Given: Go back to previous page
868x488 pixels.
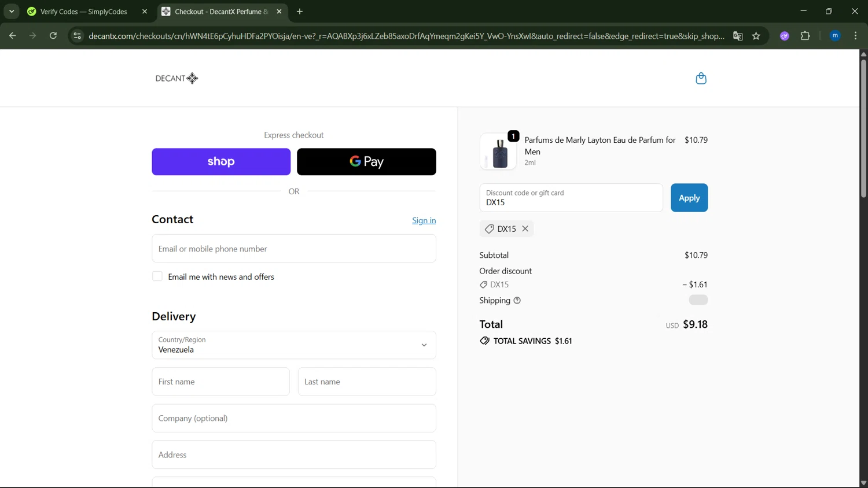Looking at the screenshot, I should pos(12,36).
